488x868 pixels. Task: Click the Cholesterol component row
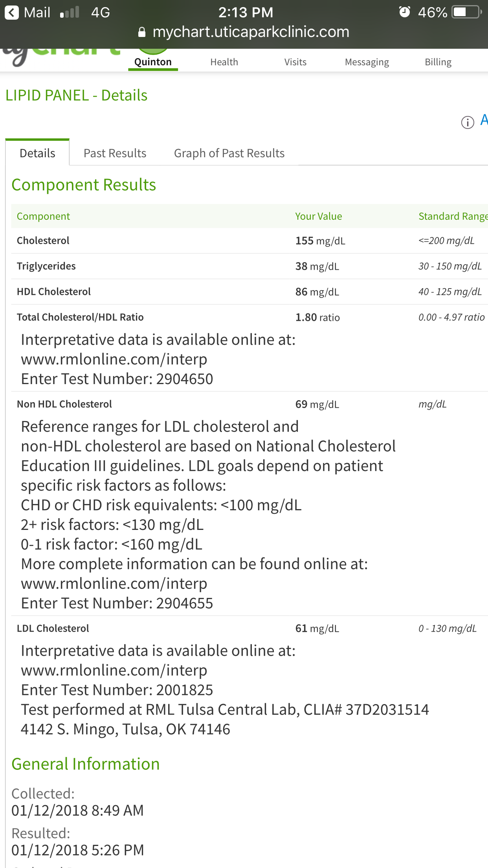[43, 241]
